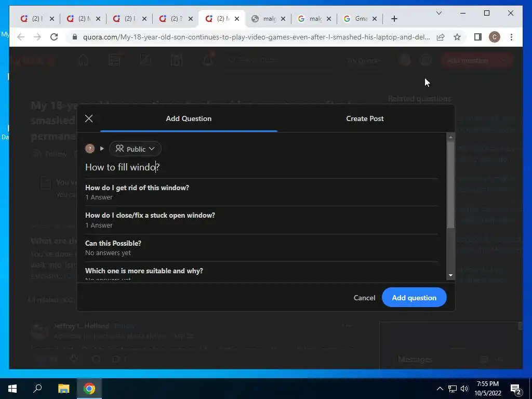The width and height of the screenshot is (532, 399).
Task: Open the Chrome profile avatar C
Action: 495,37
